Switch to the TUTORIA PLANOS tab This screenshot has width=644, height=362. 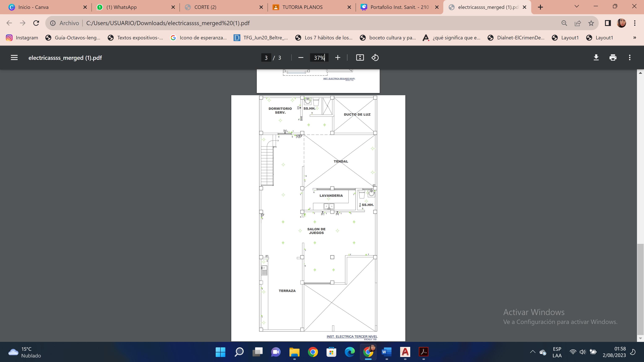(302, 7)
